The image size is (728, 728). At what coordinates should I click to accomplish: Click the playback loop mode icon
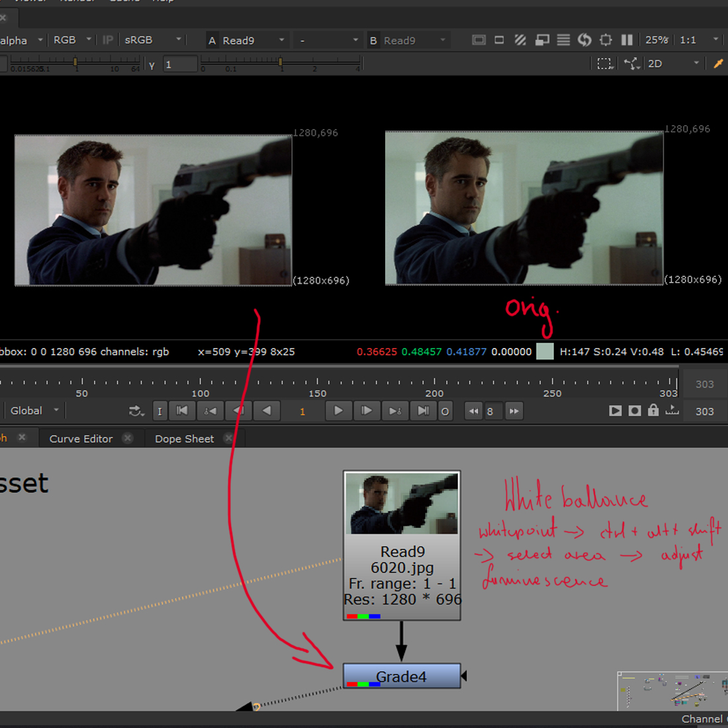[x=136, y=412]
